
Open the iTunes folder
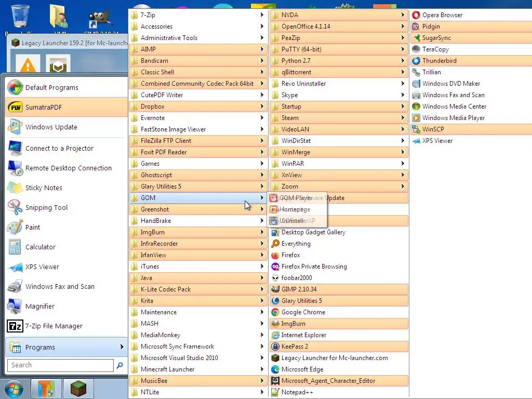[198, 267]
